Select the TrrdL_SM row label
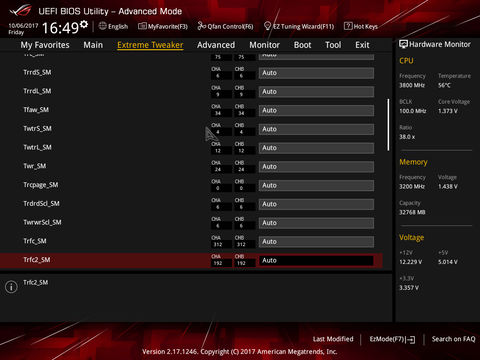Screen dimensions: 480x360 click(x=37, y=91)
